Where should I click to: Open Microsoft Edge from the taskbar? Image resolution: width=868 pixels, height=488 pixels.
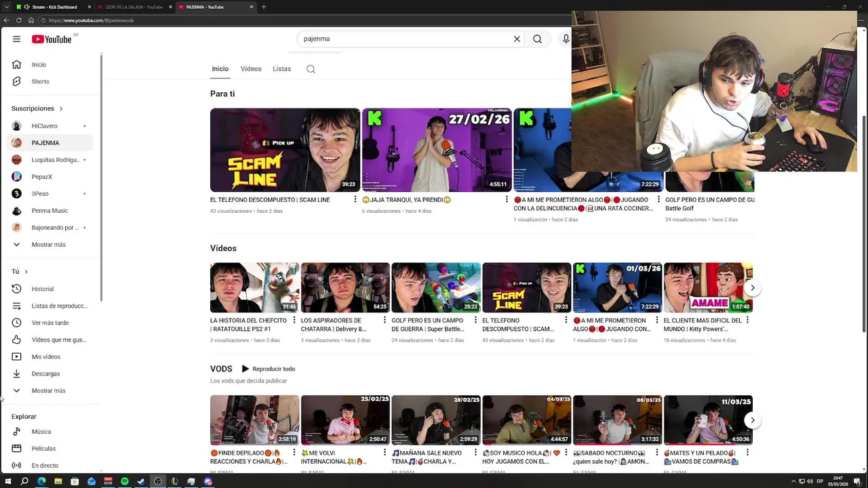pos(41,481)
